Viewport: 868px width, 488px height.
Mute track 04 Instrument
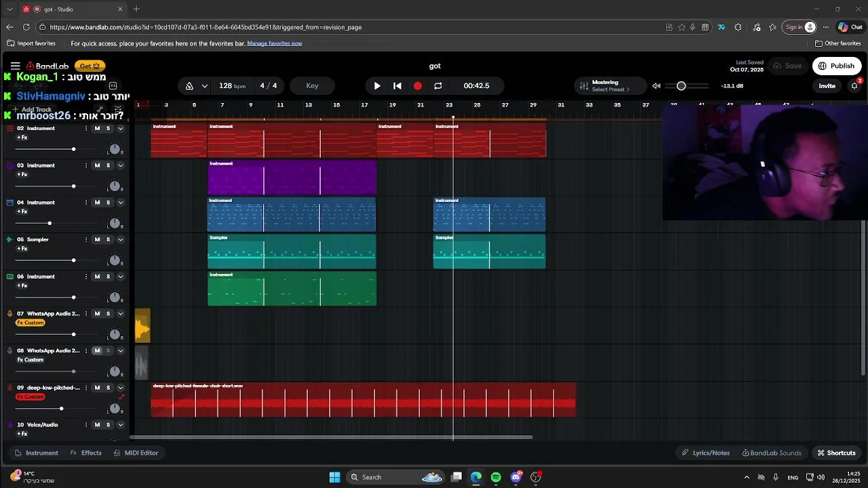click(97, 203)
